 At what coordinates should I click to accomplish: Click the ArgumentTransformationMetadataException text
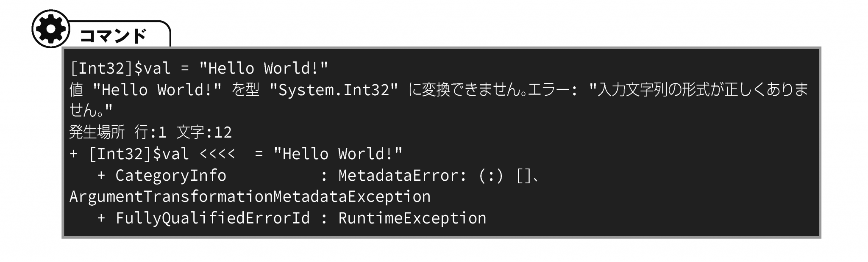point(250,196)
